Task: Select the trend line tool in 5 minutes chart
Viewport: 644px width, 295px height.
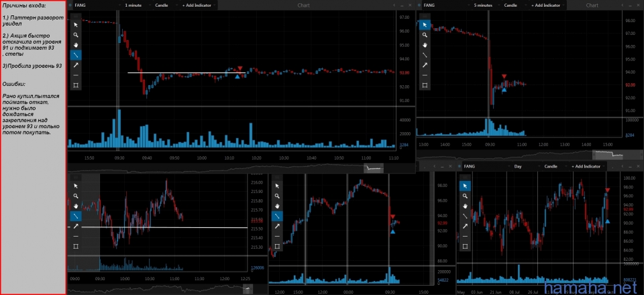Action: (x=425, y=55)
